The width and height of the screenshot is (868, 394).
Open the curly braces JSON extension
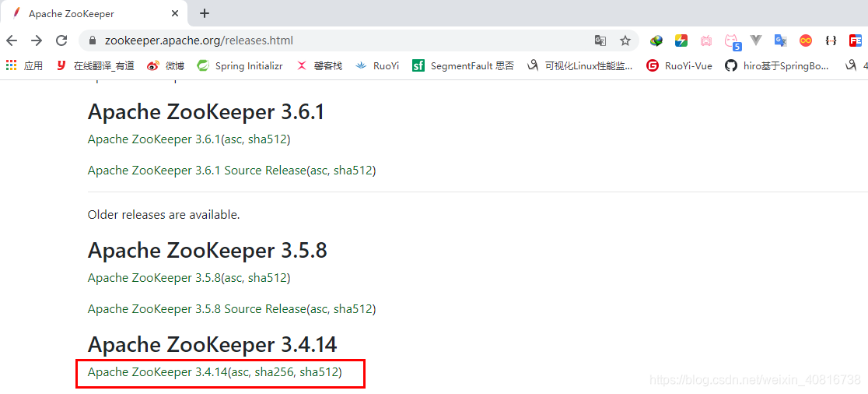831,40
